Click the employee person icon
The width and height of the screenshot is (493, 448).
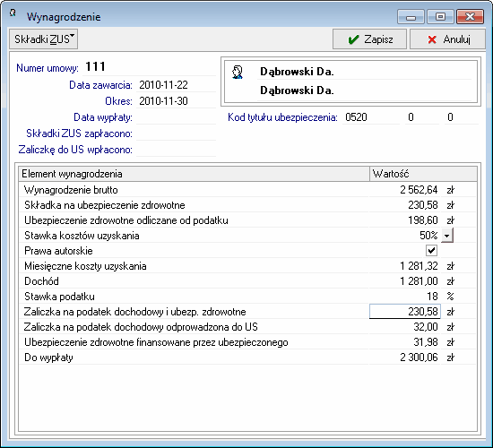pyautogui.click(x=238, y=72)
